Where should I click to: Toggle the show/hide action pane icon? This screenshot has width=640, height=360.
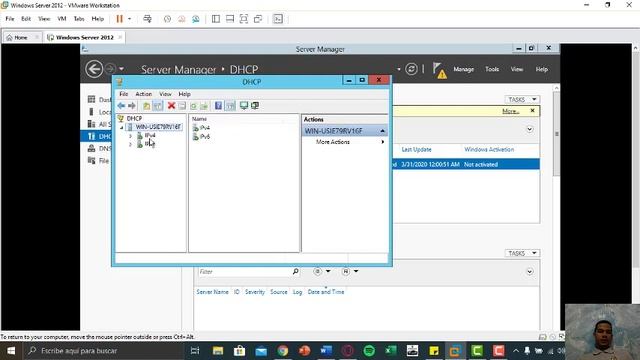point(231,106)
